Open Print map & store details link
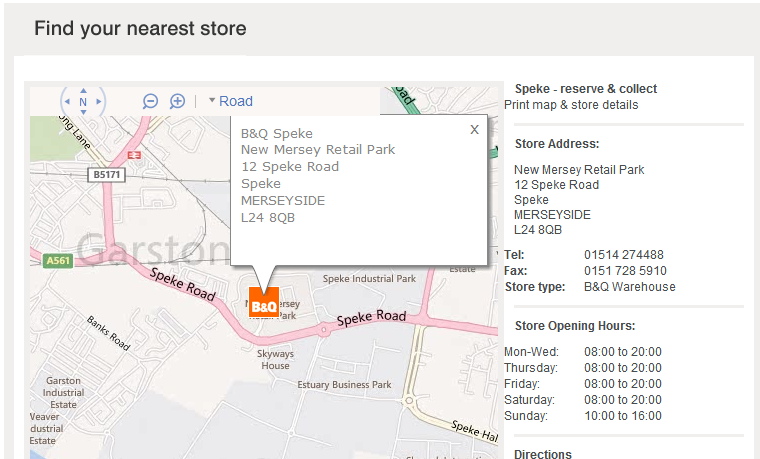The height and width of the screenshot is (459, 760). [571, 105]
